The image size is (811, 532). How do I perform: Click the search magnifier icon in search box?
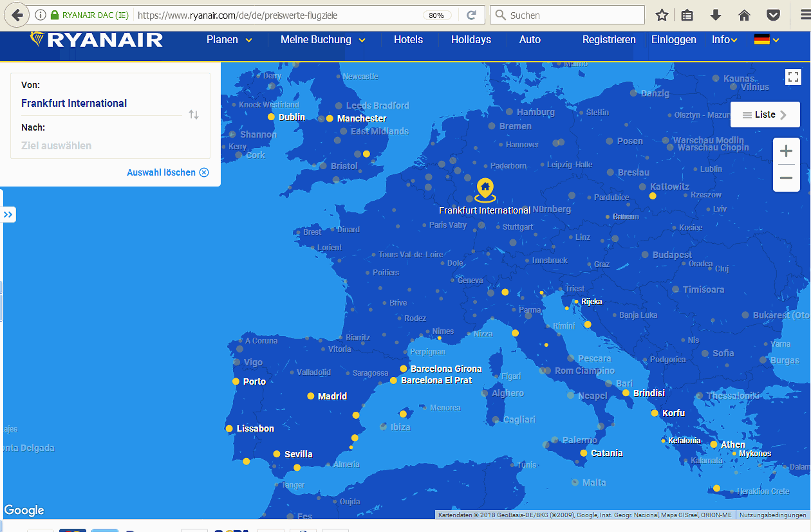point(501,15)
